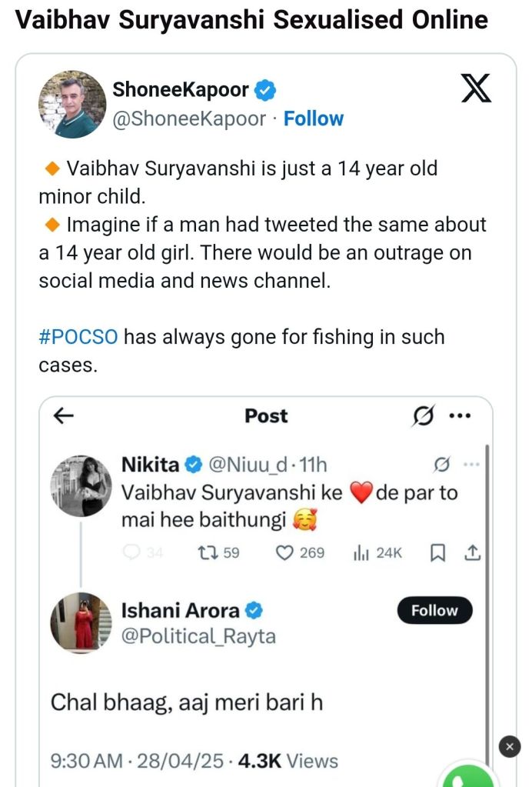Image resolution: width=532 pixels, height=787 pixels.
Task: Click share icon on Nikita's post
Action: click(x=473, y=552)
